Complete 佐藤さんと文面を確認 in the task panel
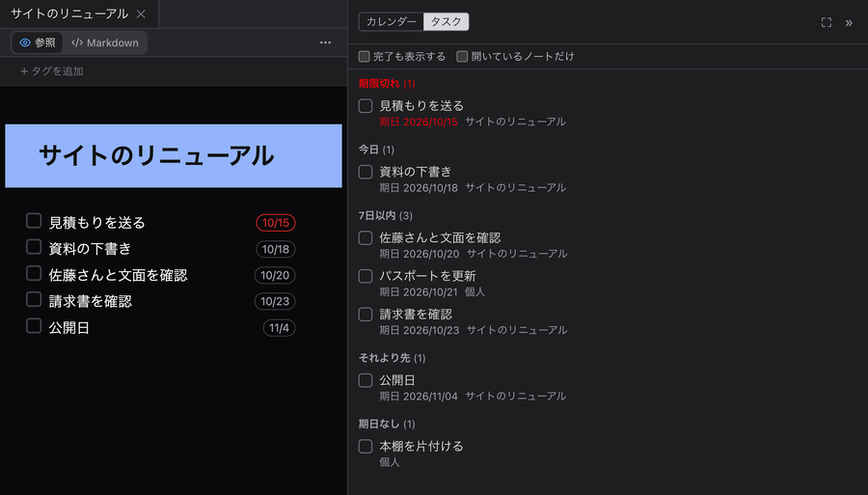 point(366,237)
